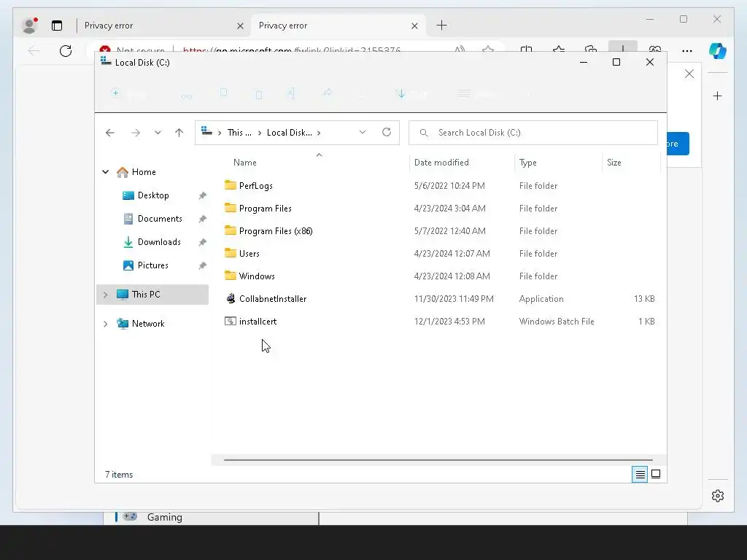Switch to the second Privacy error tab in Edge
The height and width of the screenshot is (560, 747).
[338, 26]
